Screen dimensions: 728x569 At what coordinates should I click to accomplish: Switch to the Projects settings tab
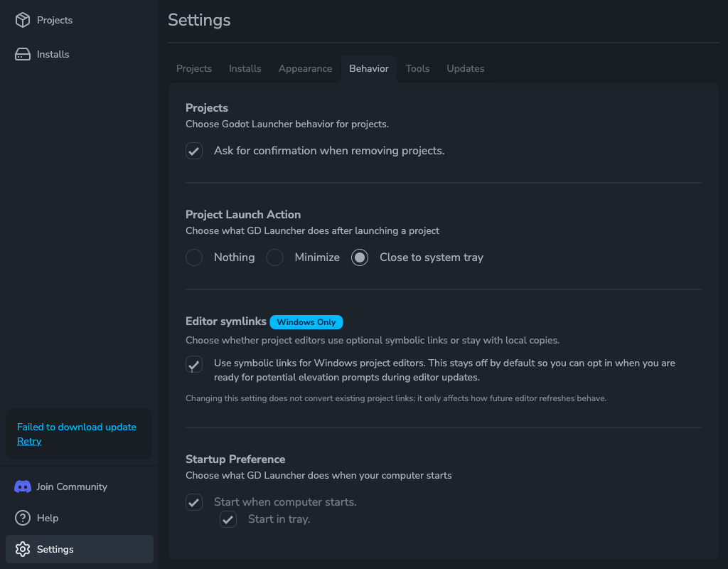click(x=194, y=68)
